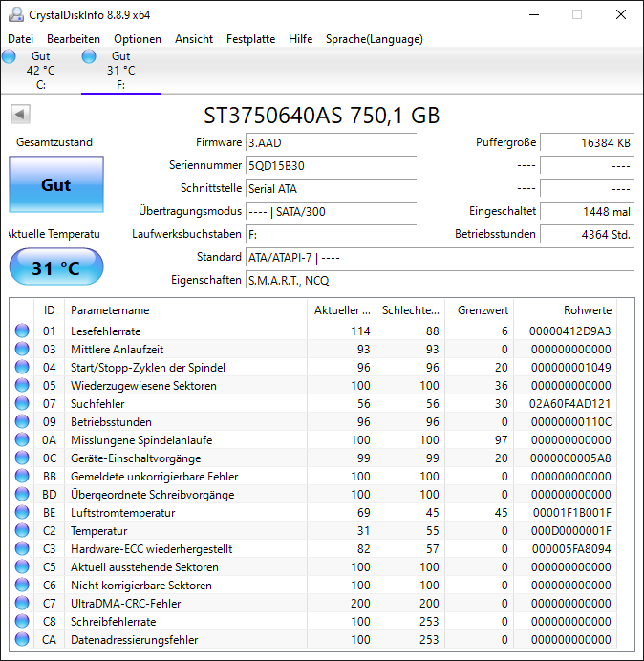644x661 pixels.
Task: Click raw value 000005FA8094
Action: click(x=571, y=549)
